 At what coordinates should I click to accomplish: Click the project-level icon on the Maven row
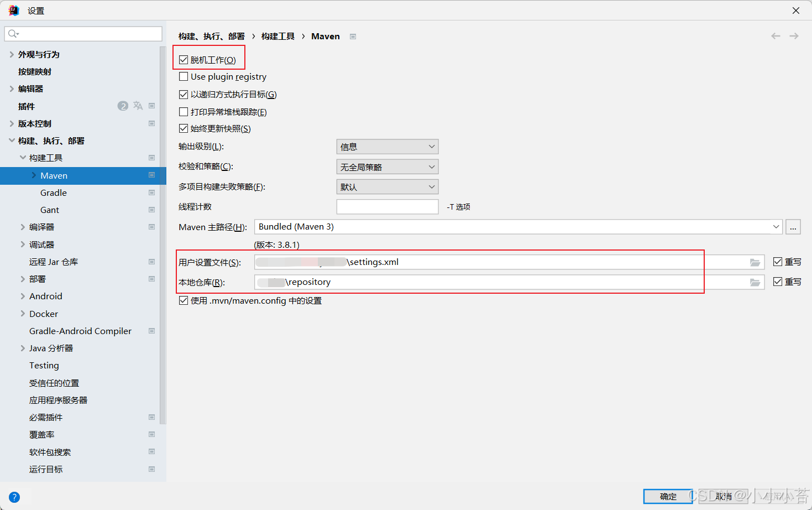click(151, 175)
